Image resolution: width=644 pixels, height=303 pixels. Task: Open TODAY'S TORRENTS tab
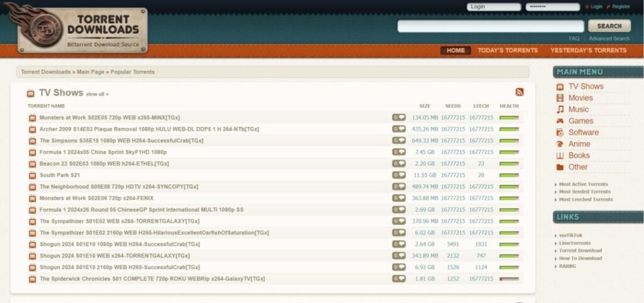coord(508,50)
